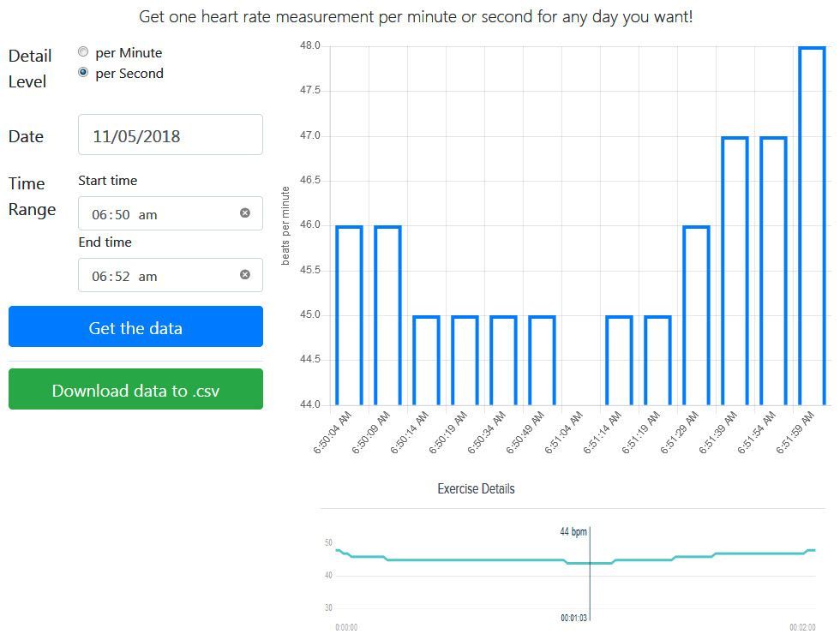The height and width of the screenshot is (640, 840).
Task: Click the 'beats per minute' axis label
Action: point(285,225)
